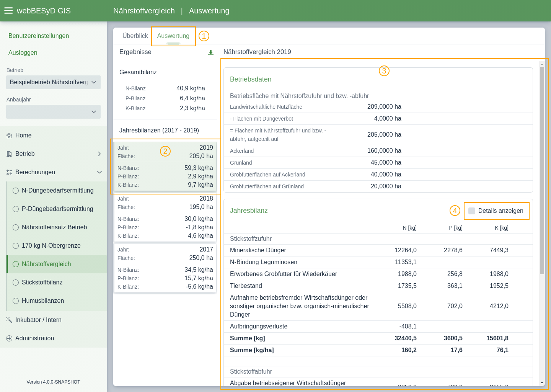Open the Home menu entry
Screen dimensions: 551x392
pyautogui.click(x=53, y=136)
